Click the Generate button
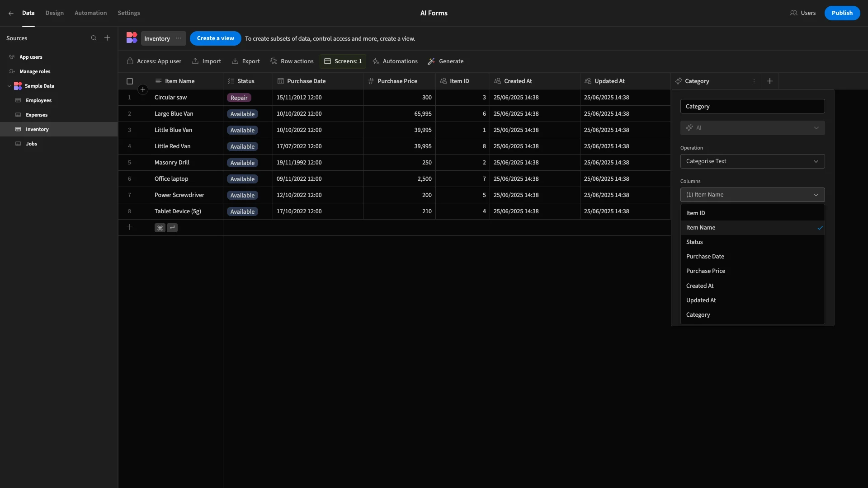Viewport: 868px width, 488px height. pyautogui.click(x=446, y=61)
